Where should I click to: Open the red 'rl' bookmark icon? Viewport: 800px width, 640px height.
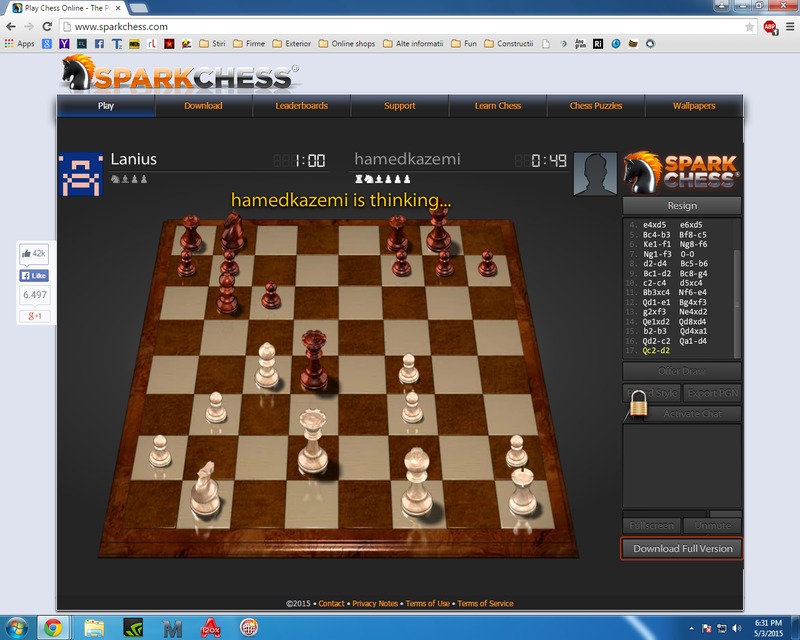(152, 44)
